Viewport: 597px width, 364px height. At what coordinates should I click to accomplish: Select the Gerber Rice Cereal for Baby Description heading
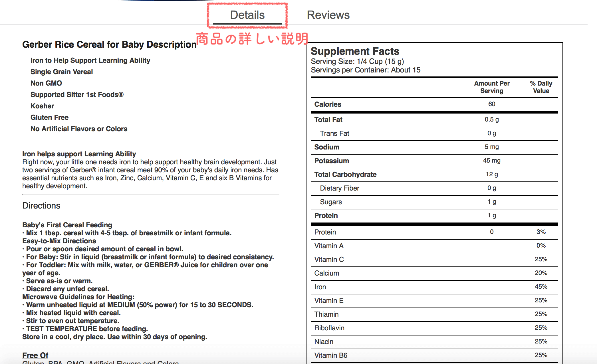(110, 45)
